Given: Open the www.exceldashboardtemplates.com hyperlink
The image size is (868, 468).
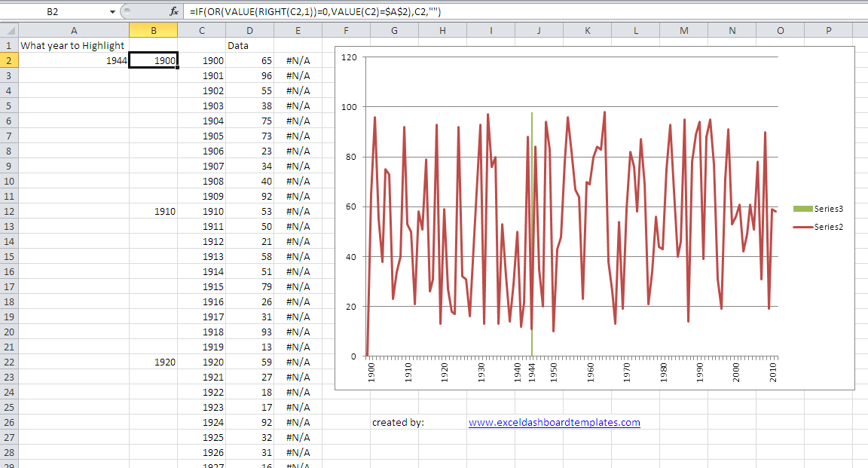Looking at the screenshot, I should click(554, 423).
